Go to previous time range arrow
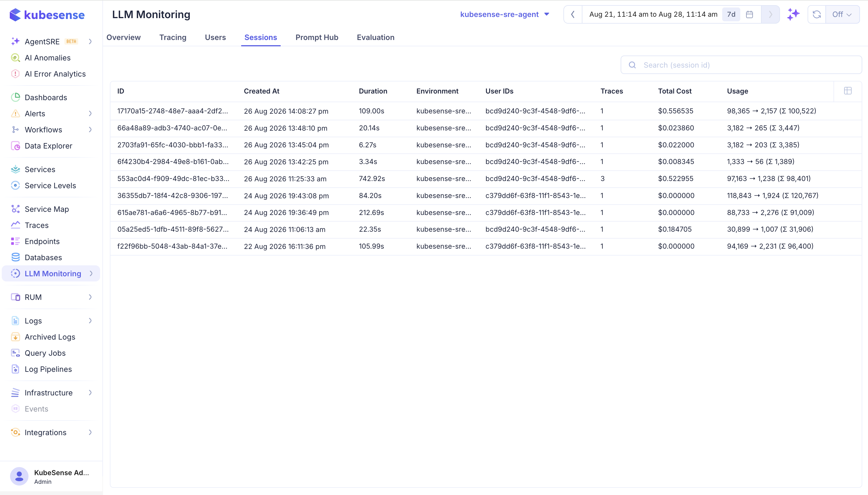Image resolution: width=868 pixels, height=495 pixels. pyautogui.click(x=573, y=14)
